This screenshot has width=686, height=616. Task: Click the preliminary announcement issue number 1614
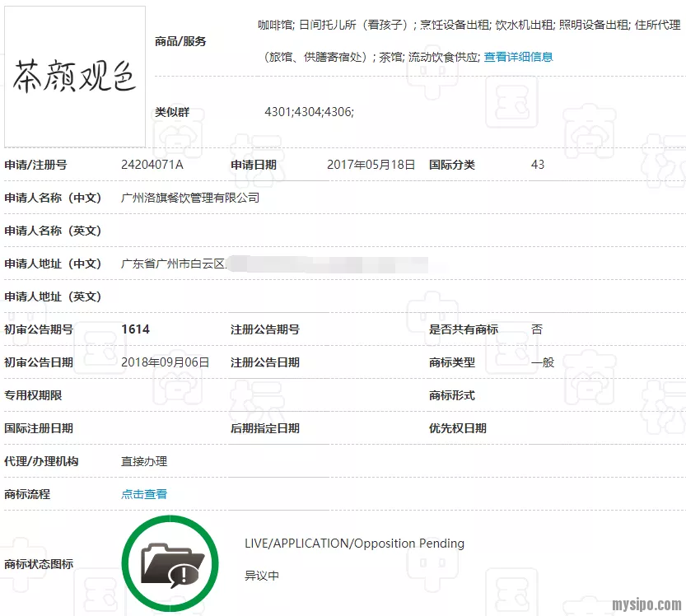(x=136, y=329)
